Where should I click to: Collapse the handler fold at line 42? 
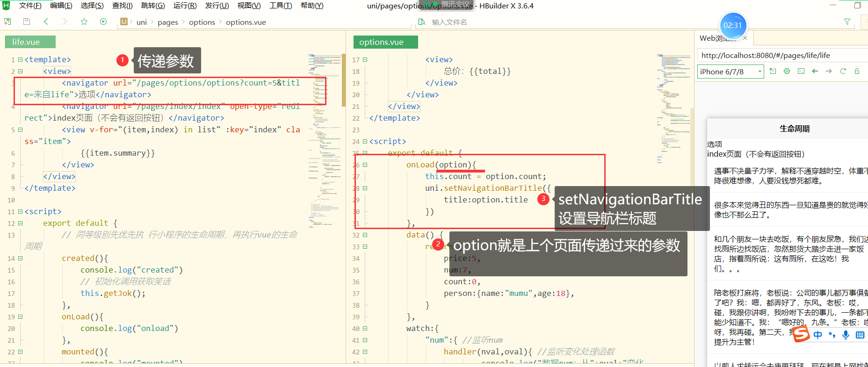[x=365, y=352]
